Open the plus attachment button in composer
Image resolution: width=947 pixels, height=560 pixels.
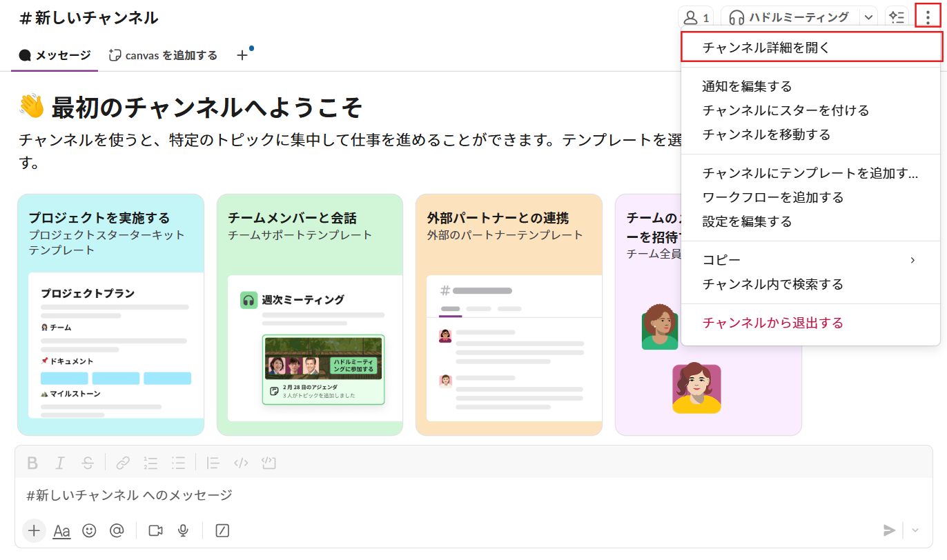35,530
